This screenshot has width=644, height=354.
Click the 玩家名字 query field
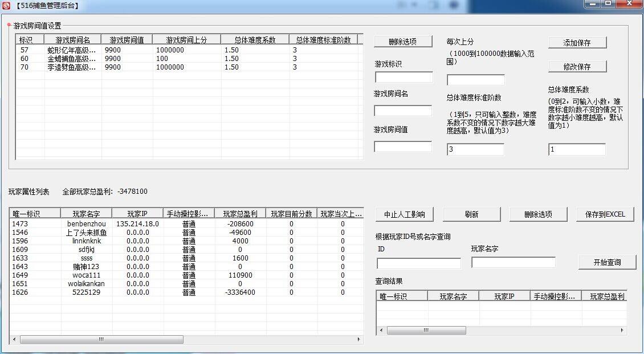click(x=512, y=262)
